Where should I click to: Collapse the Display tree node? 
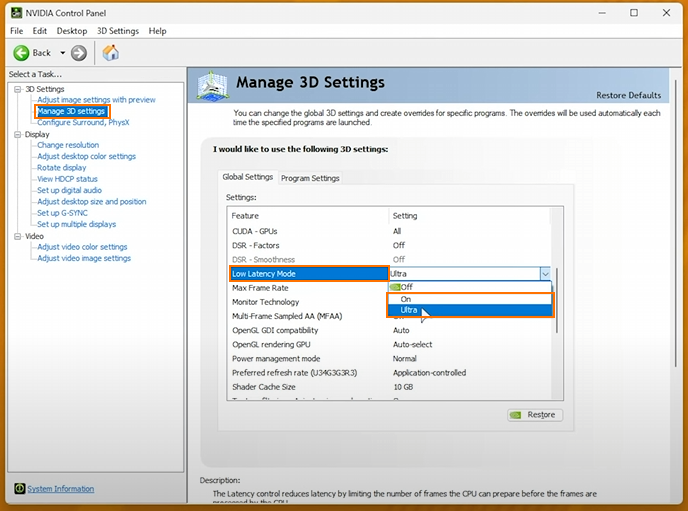coord(18,134)
